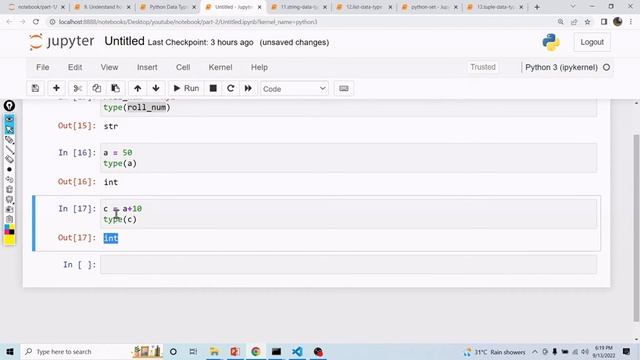
Task: Save and checkpoint the notebook
Action: (x=36, y=88)
